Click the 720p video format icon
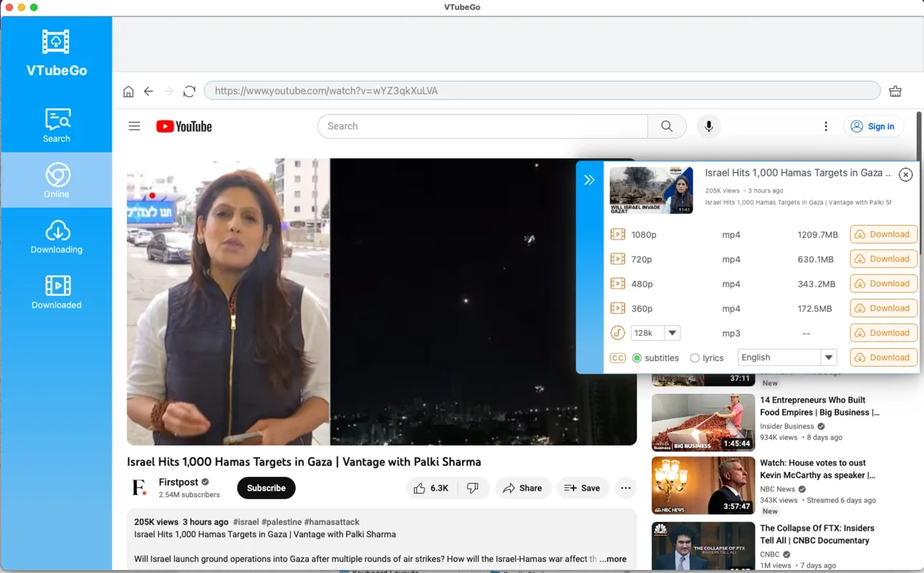The height and width of the screenshot is (573, 924). pyautogui.click(x=617, y=259)
